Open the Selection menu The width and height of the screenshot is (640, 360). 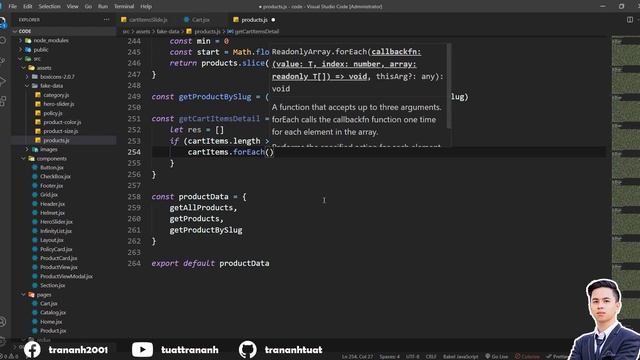point(49,6)
